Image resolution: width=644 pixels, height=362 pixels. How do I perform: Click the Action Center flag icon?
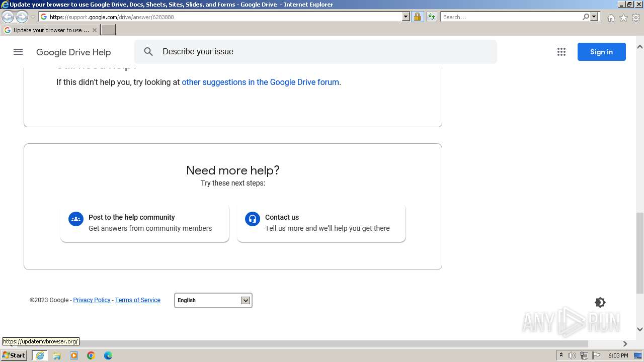[x=596, y=355]
